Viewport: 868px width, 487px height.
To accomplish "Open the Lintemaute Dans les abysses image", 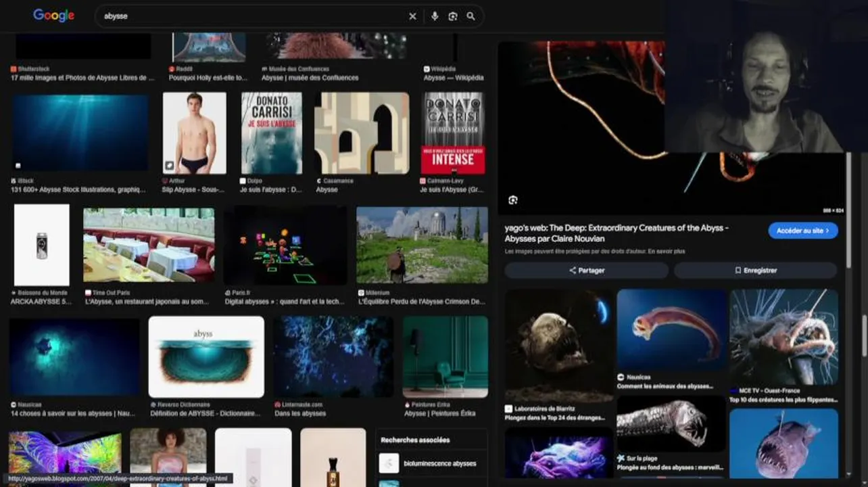I will point(333,356).
